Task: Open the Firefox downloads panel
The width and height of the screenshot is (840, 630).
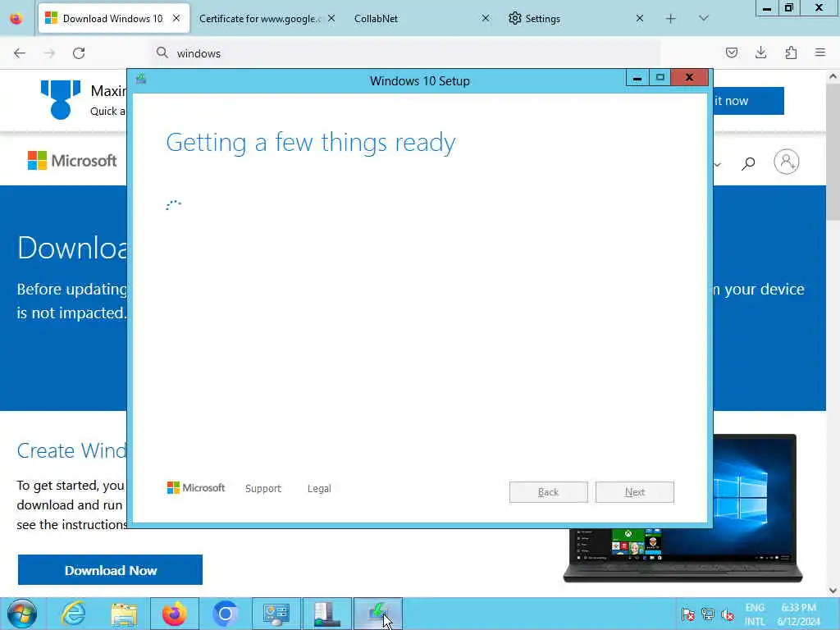Action: coord(760,52)
